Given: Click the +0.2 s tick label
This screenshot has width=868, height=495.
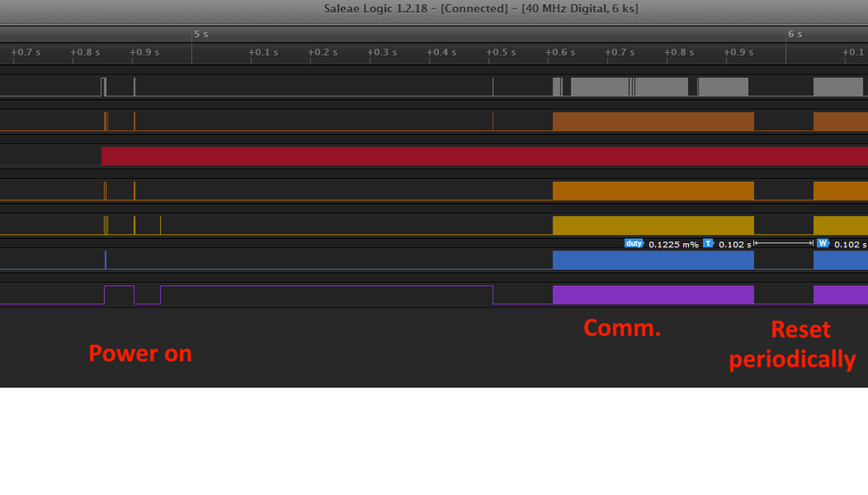Looking at the screenshot, I should click(x=322, y=53).
